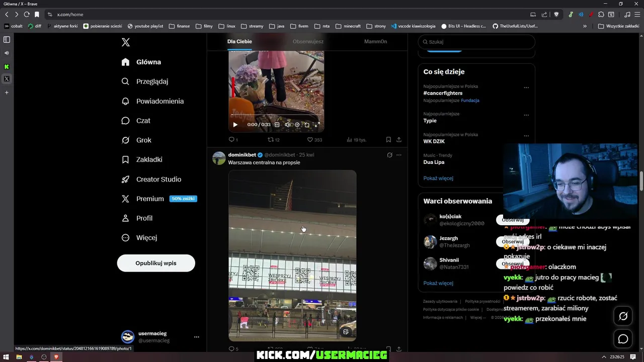Reload the page in Brave
This screenshot has width=644, height=362.
(x=27, y=15)
